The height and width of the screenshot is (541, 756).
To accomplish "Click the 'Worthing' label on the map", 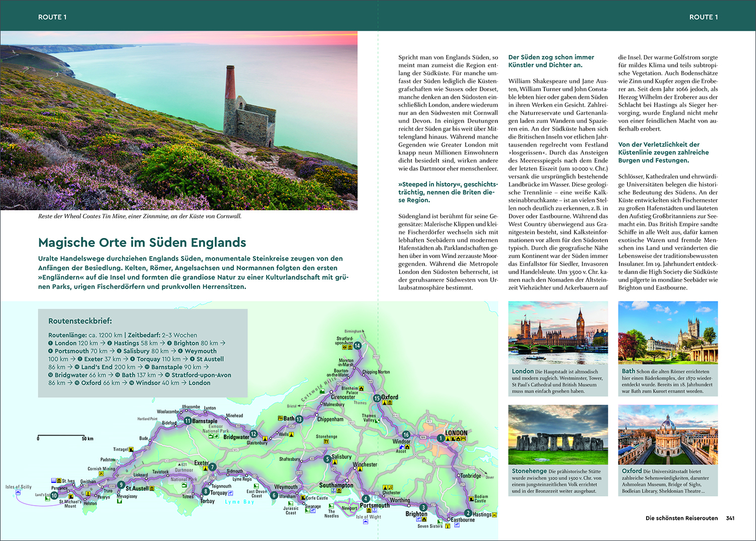I will (400, 501).
